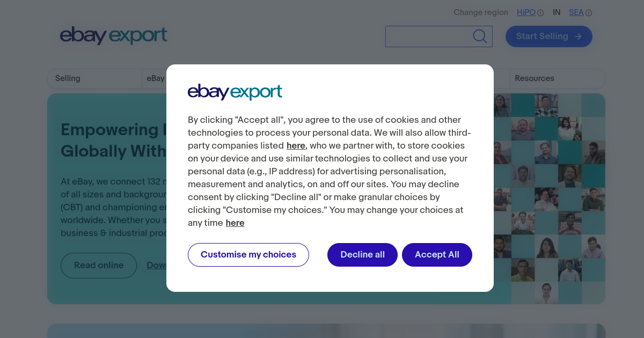This screenshot has height=338, width=644.
Task: Click the search magnifier icon
Action: point(480,36)
